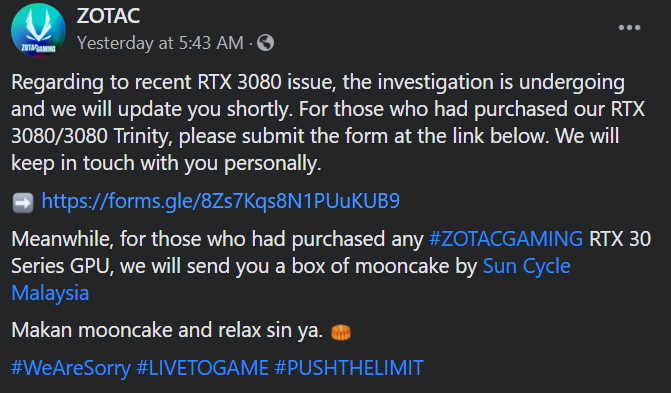Click the 'Makan mooncake and relax sin ya' text
Viewport: 671px width, 393px height.
coord(167,330)
